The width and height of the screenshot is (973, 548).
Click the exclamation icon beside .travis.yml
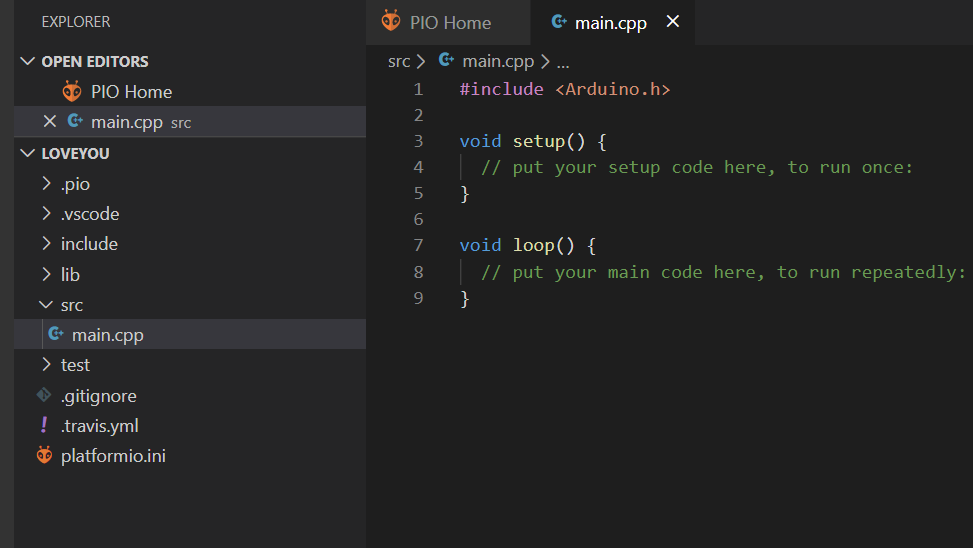(44, 425)
